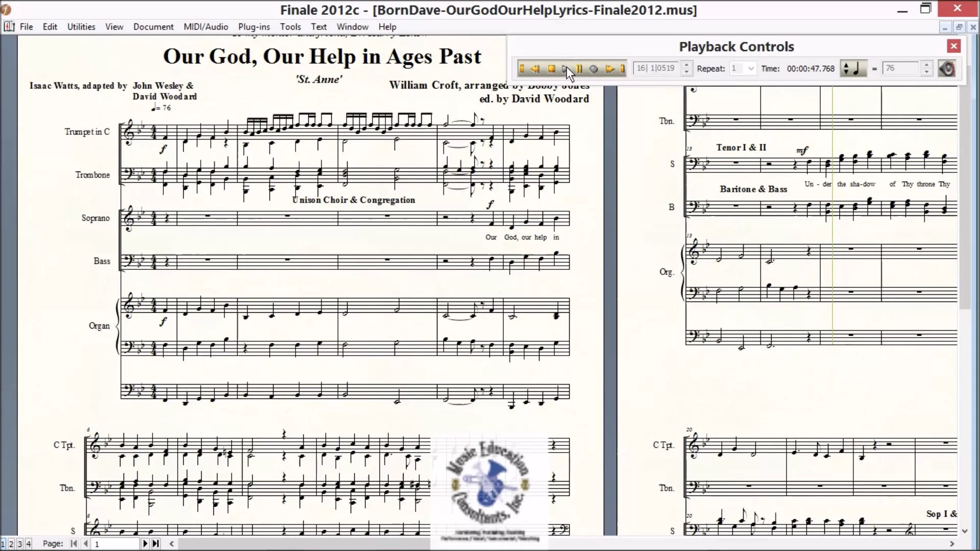Click the measure counter field in Playback Controls

tap(656, 68)
